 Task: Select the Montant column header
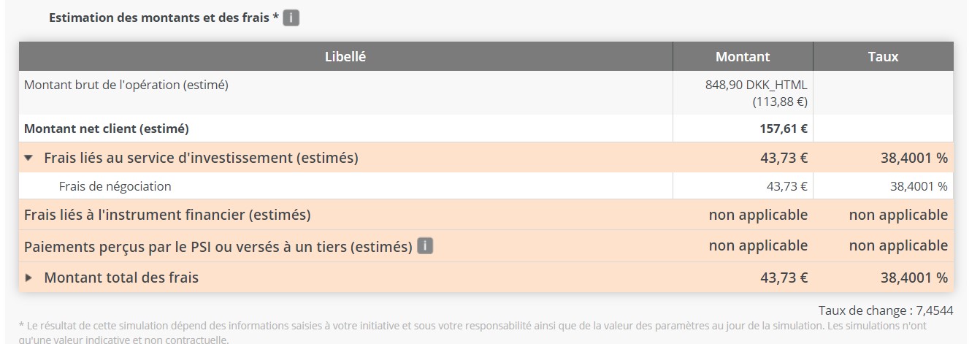click(743, 56)
